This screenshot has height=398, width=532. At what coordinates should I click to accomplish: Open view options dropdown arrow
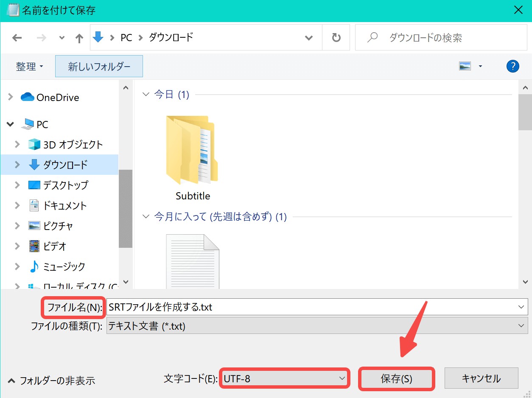(x=480, y=66)
